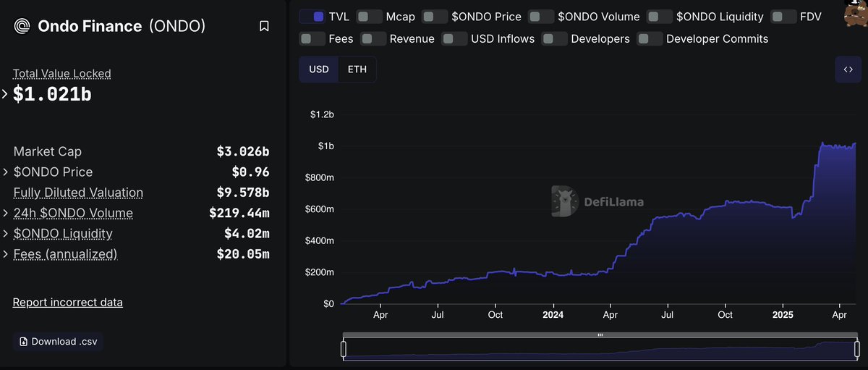Click the top grip of the range selector
This screenshot has width=868, height=370.
(600, 335)
